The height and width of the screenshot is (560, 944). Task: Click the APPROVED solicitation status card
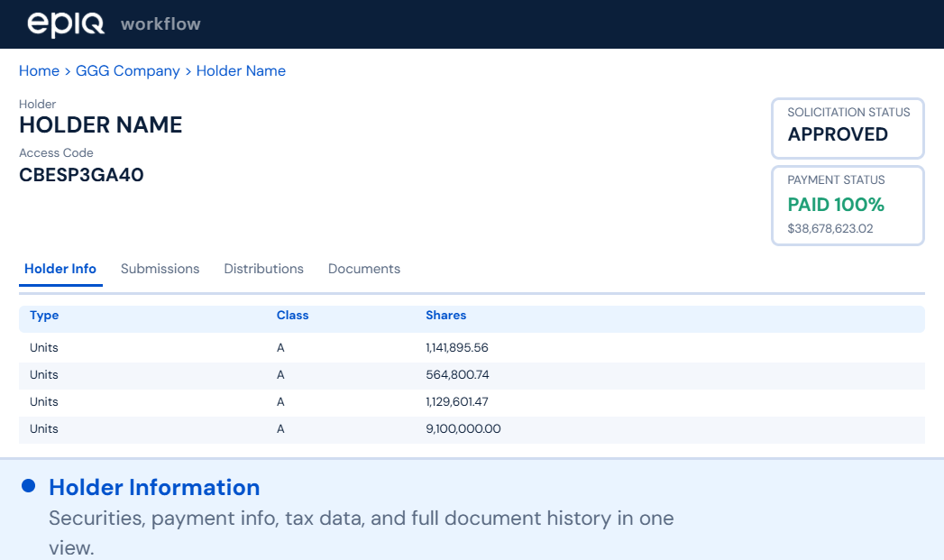(848, 128)
